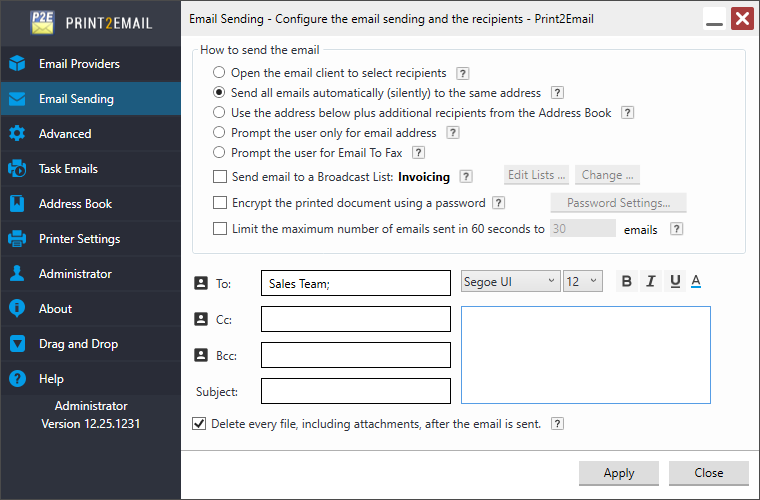Image resolution: width=760 pixels, height=500 pixels.
Task: Go to Printer Settings in the sidebar
Action: pyautogui.click(x=79, y=239)
